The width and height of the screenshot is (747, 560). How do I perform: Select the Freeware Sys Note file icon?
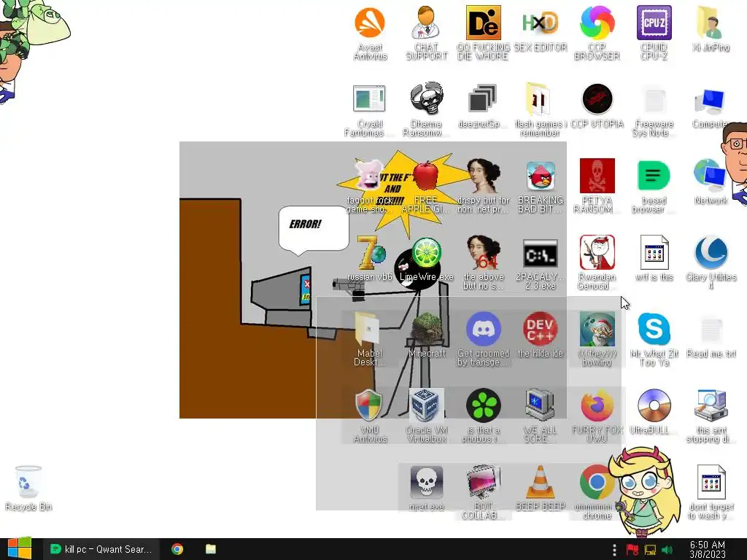654,110
